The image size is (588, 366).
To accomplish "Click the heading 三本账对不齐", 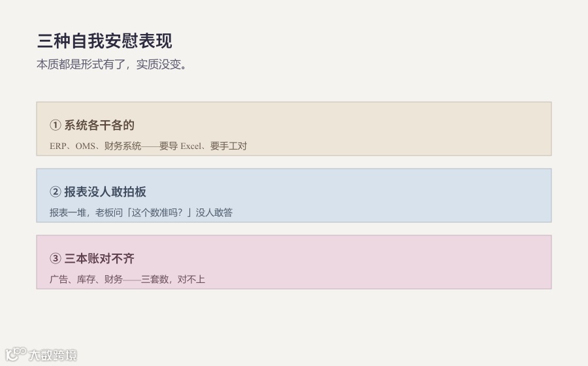I will coord(99,258).
